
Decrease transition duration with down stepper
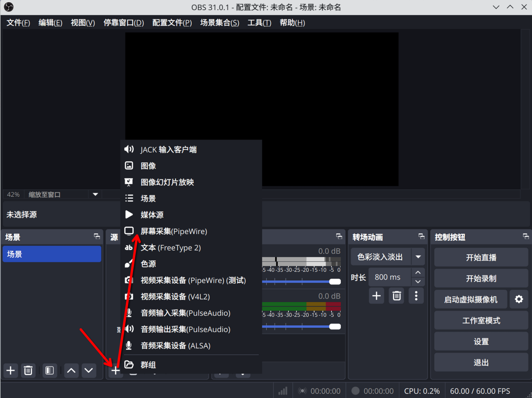(418, 282)
